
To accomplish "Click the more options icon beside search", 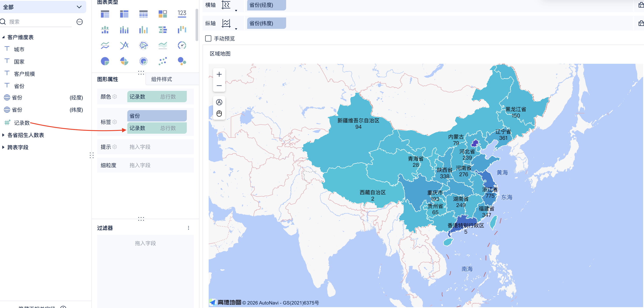I will coord(79,22).
